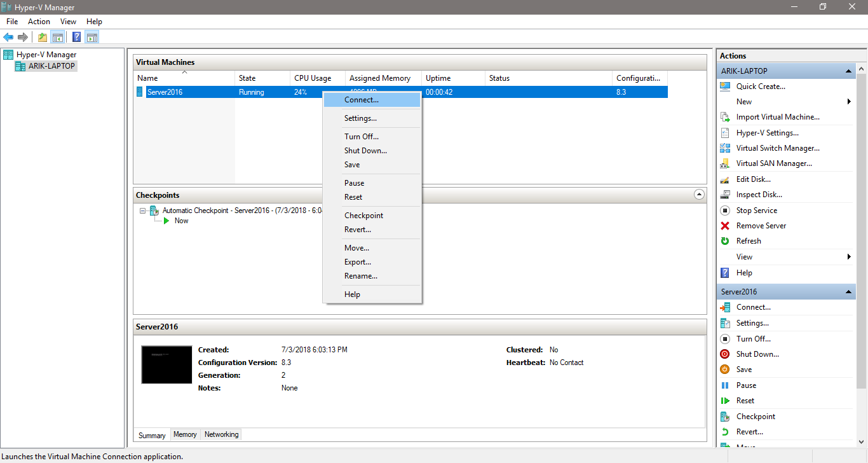Select the Now checkpoint node

point(181,221)
